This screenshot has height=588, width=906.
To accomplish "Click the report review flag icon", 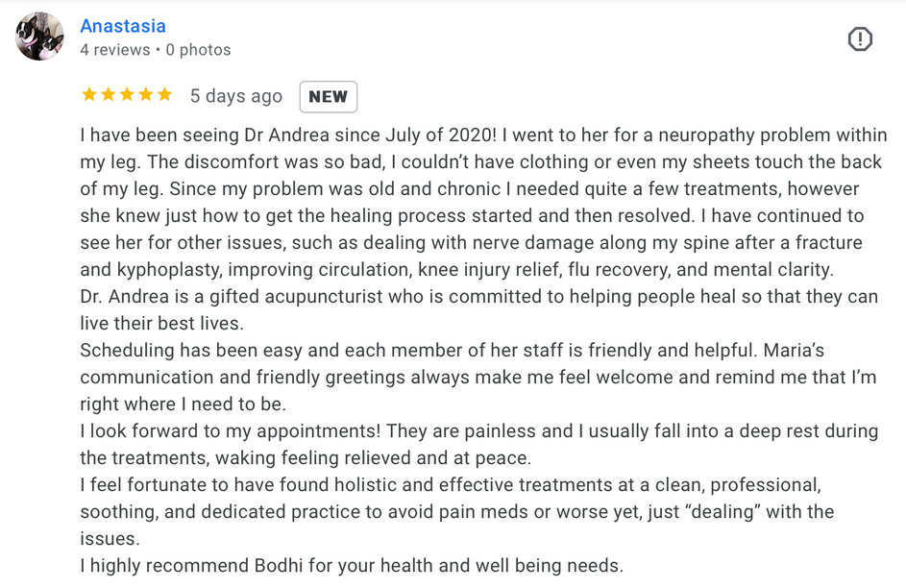I will [860, 39].
